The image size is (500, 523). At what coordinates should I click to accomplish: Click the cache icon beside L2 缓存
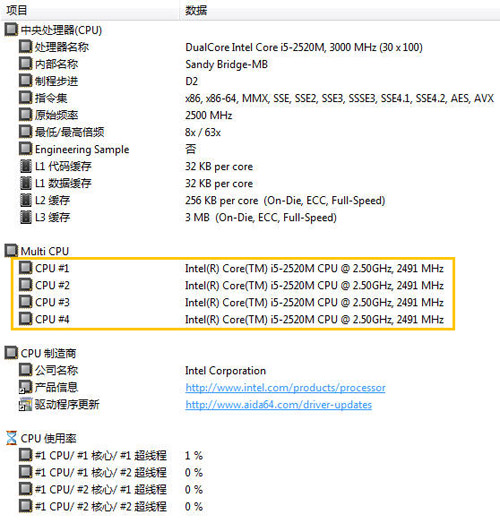[25, 200]
